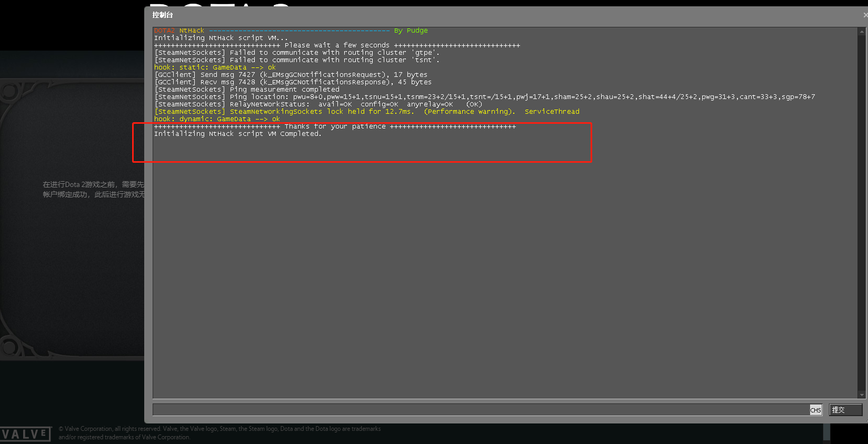Click 'Initializing NtHack script VM...' line
This screenshot has width=868, height=444.
[221, 38]
